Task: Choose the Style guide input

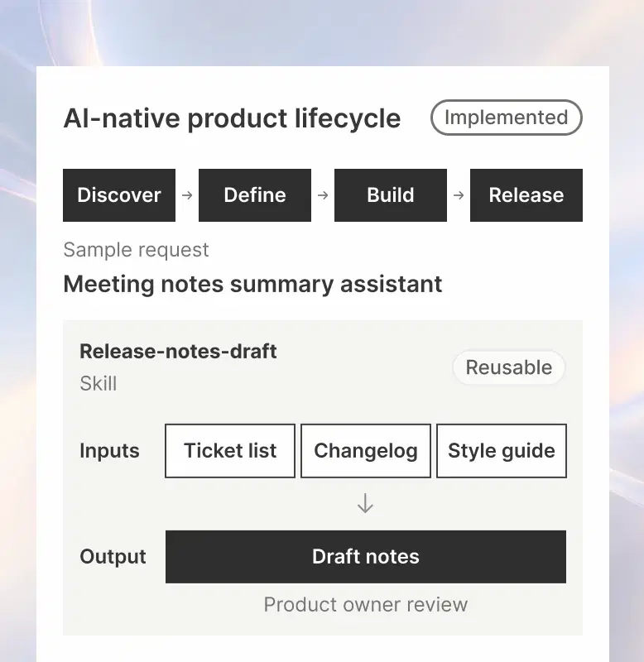Action: coord(502,450)
